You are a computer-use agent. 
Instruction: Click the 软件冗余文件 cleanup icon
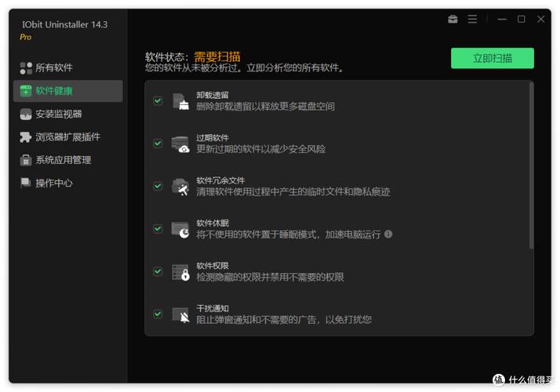(180, 187)
